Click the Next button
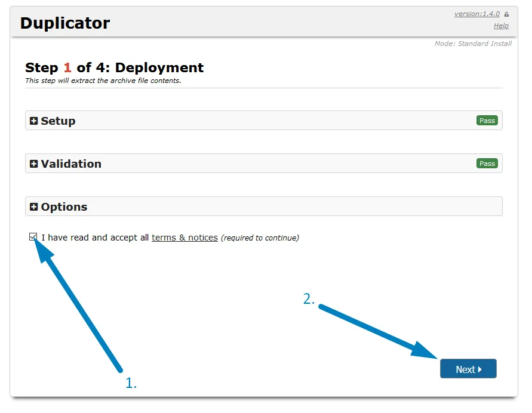Image resolution: width=532 pixels, height=413 pixels. (x=468, y=369)
